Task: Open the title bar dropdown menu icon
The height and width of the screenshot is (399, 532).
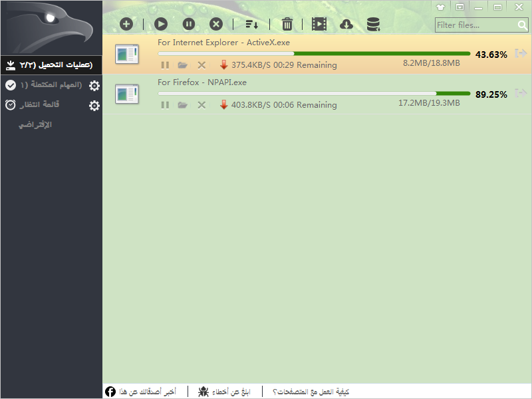Action: coord(460,7)
